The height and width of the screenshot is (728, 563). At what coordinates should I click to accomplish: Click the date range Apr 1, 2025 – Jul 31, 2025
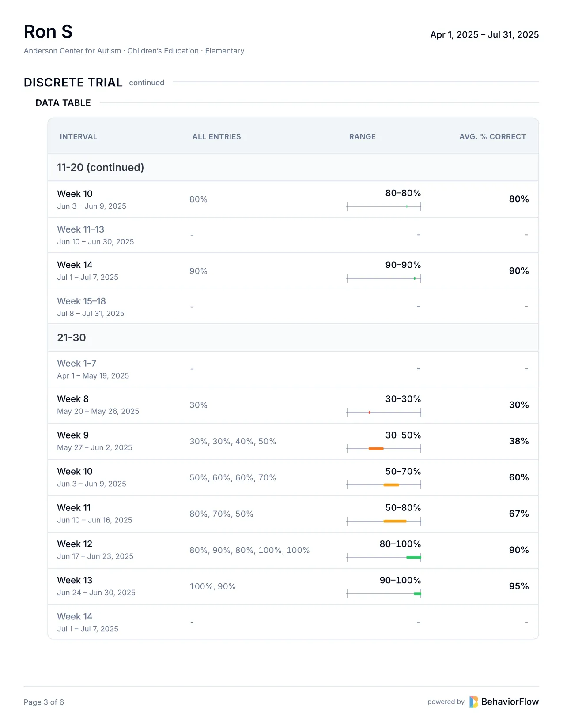pos(484,35)
